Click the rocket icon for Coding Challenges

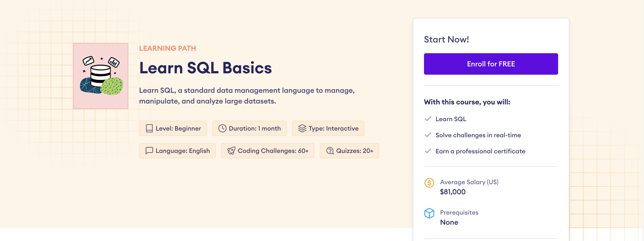coord(231,151)
